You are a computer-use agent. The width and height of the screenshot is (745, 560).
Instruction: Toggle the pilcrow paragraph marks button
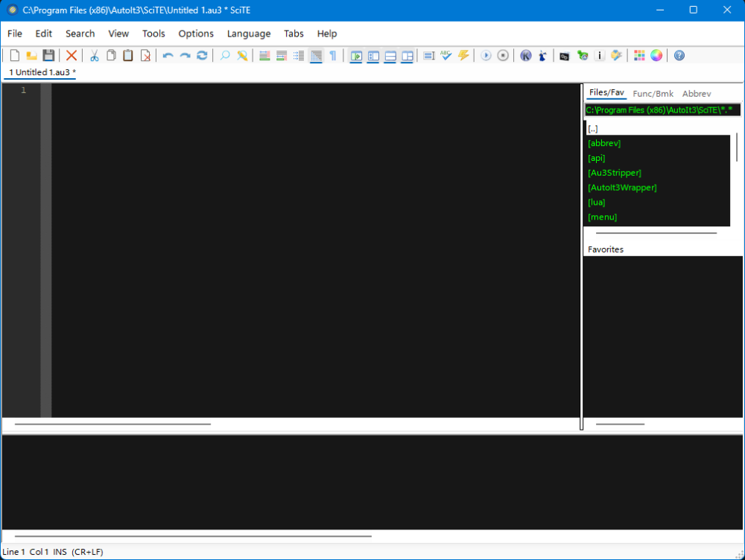point(333,56)
